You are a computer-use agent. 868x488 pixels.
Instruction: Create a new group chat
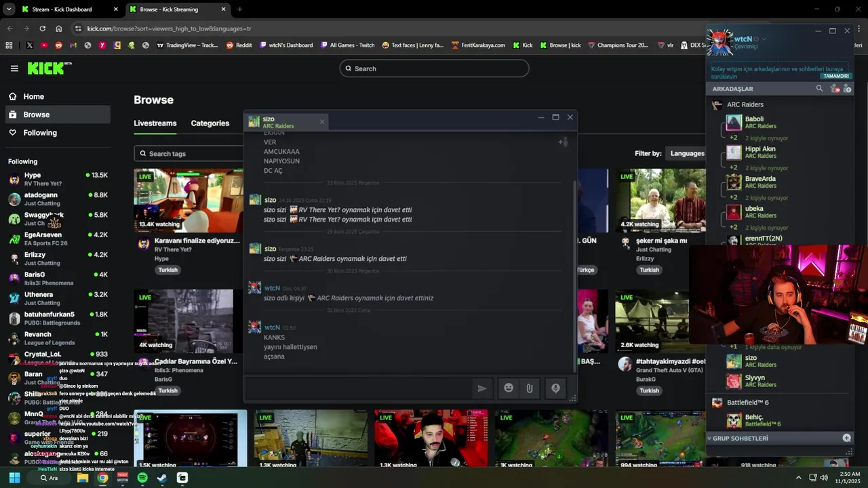pyautogui.click(x=846, y=438)
